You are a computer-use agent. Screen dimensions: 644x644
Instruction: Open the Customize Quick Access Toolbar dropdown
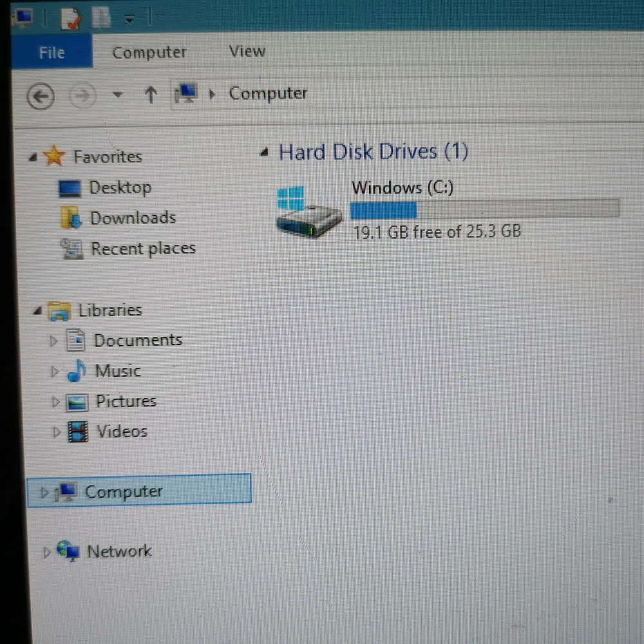[x=130, y=19]
